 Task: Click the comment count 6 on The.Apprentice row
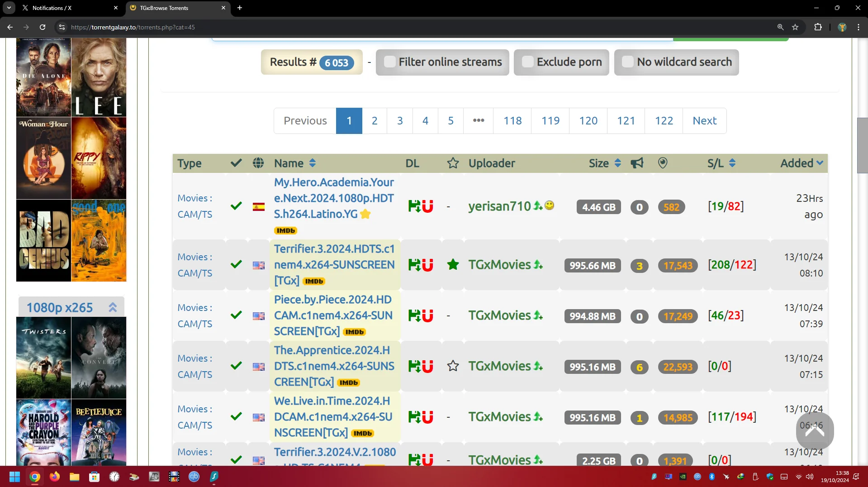pos(639,367)
